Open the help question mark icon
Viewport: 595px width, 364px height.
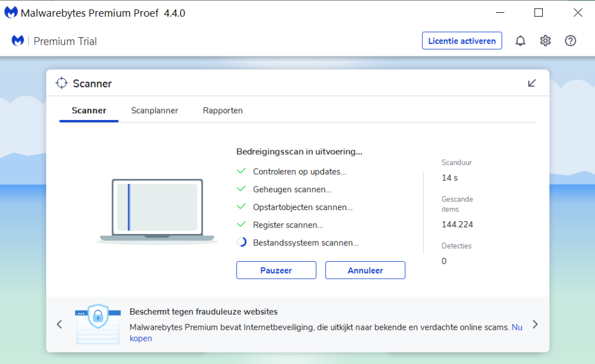coord(571,41)
